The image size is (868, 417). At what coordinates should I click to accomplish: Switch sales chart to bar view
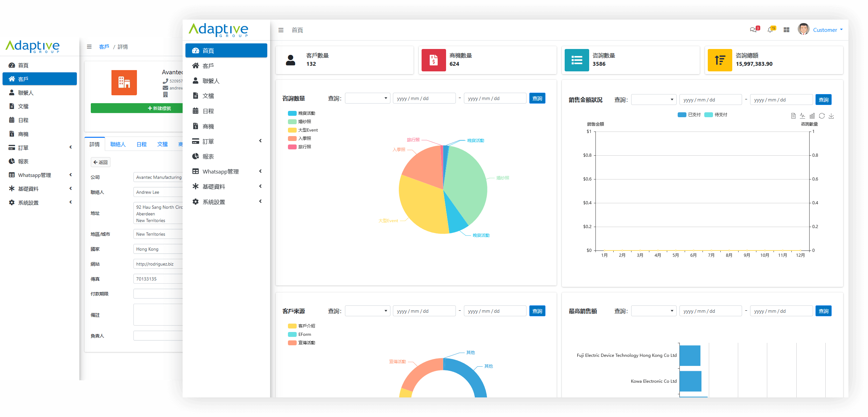pyautogui.click(x=812, y=116)
